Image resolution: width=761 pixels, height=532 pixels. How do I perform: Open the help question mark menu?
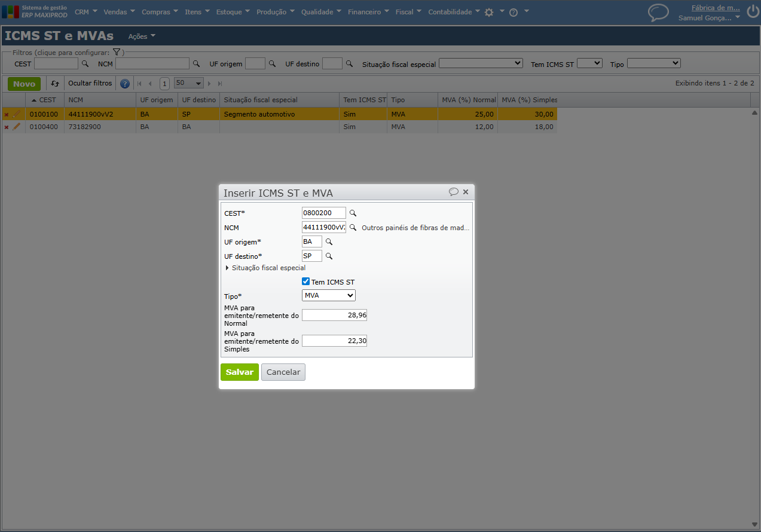[514, 12]
